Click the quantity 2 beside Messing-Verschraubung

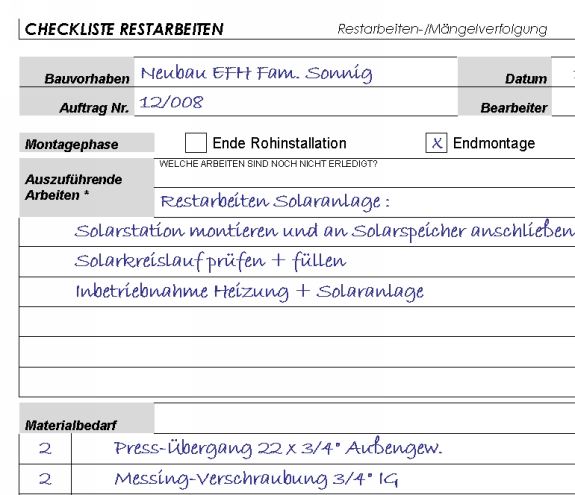45,479
